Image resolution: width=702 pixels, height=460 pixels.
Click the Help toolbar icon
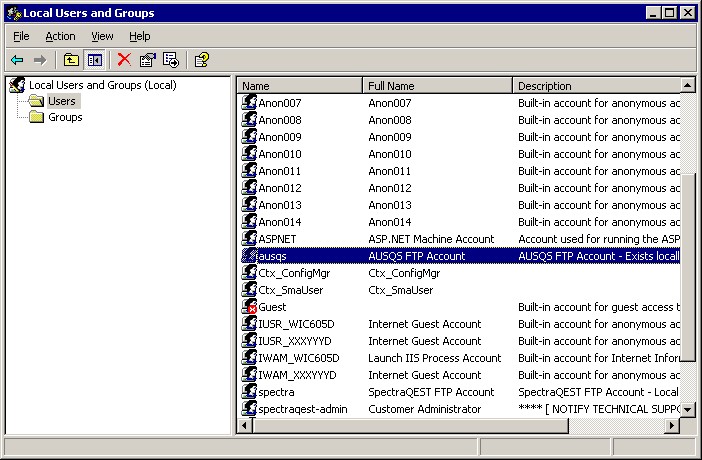(x=201, y=60)
